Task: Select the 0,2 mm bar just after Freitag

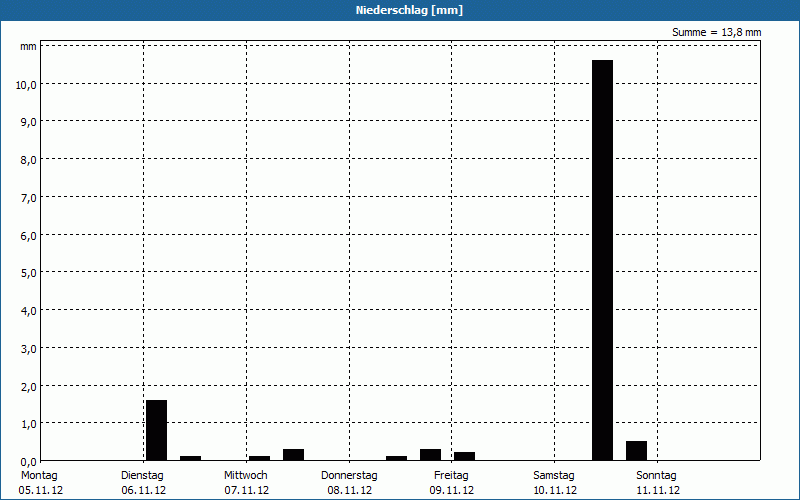Action: [465, 456]
